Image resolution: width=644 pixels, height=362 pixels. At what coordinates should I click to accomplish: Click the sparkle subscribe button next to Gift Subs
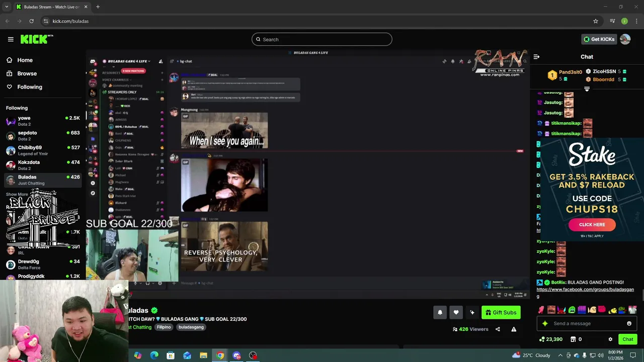pyautogui.click(x=472, y=312)
